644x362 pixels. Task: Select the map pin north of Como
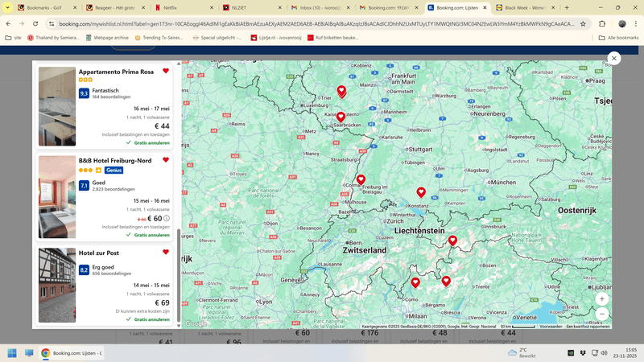pyautogui.click(x=415, y=282)
